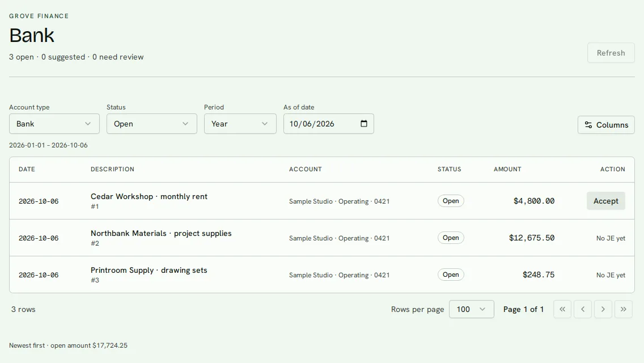
Task: Go to the last page
Action: [x=623, y=309]
